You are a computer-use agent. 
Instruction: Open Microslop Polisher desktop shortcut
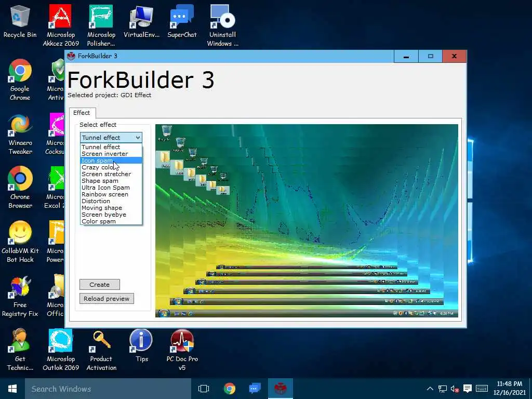[101, 25]
